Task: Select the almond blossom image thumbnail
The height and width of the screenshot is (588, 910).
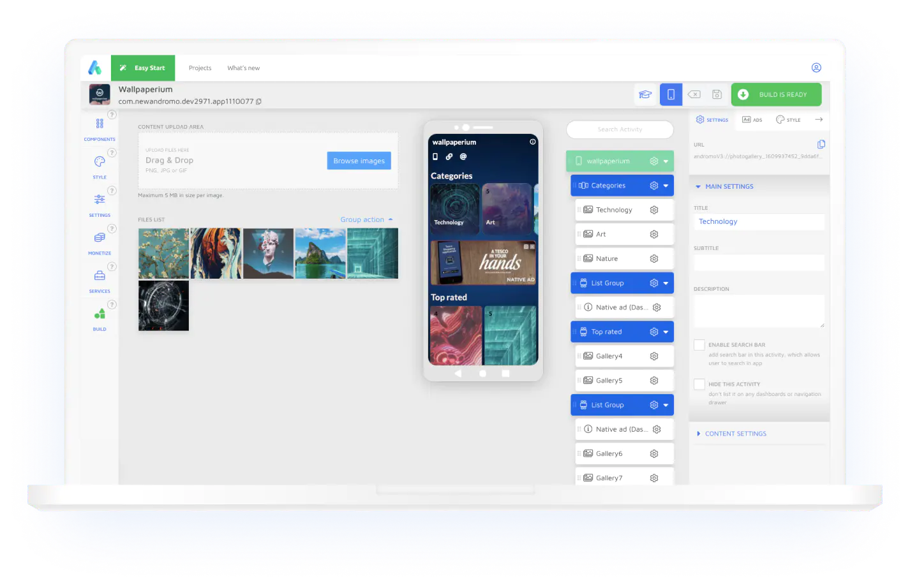Action: 163,253
